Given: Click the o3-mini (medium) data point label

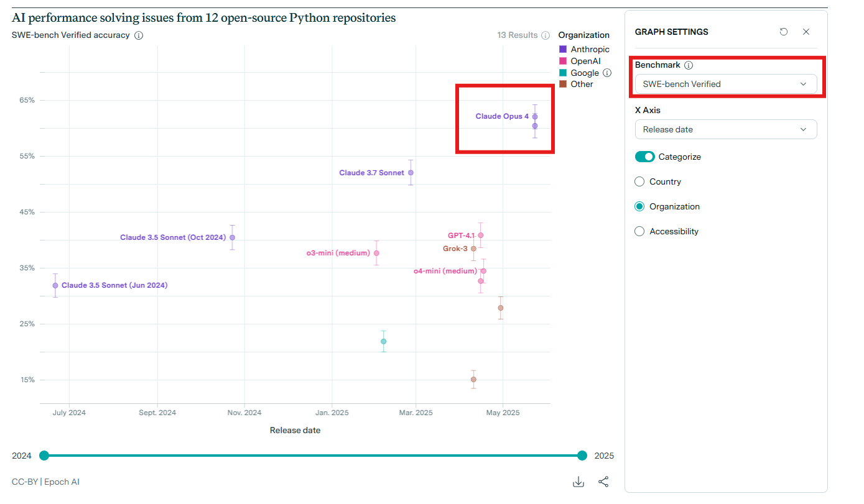Looking at the screenshot, I should [x=338, y=253].
